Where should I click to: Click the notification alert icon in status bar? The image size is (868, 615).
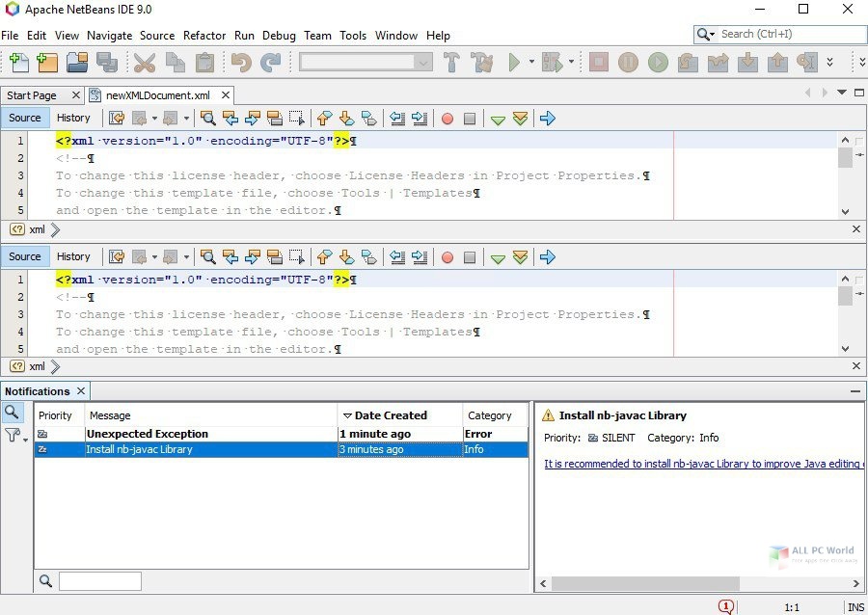(x=725, y=606)
